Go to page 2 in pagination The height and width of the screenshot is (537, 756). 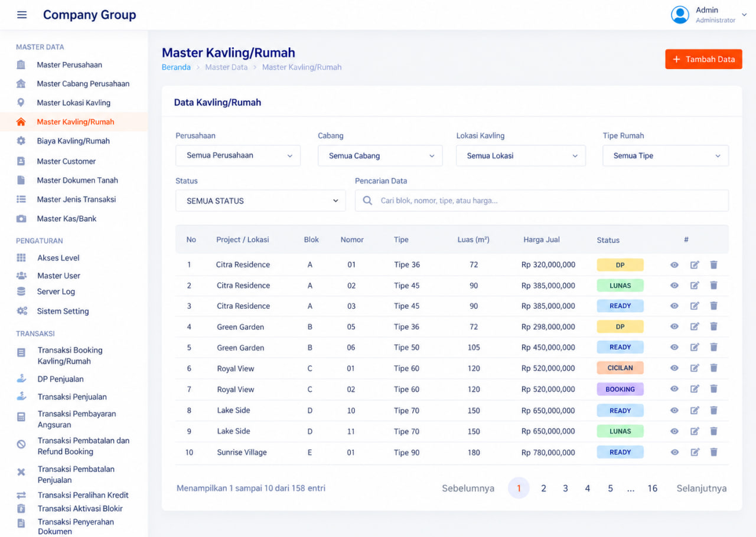pyautogui.click(x=543, y=488)
